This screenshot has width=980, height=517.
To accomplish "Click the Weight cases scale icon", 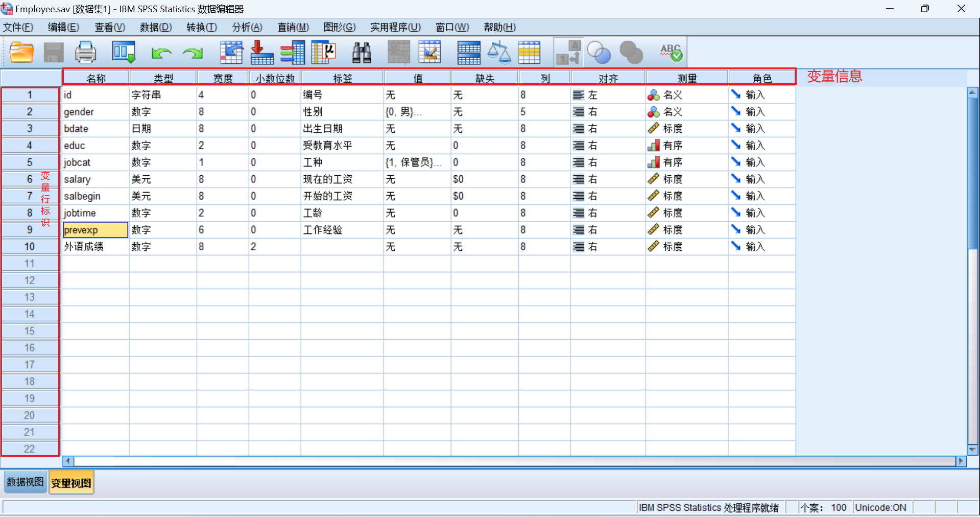I will point(499,53).
